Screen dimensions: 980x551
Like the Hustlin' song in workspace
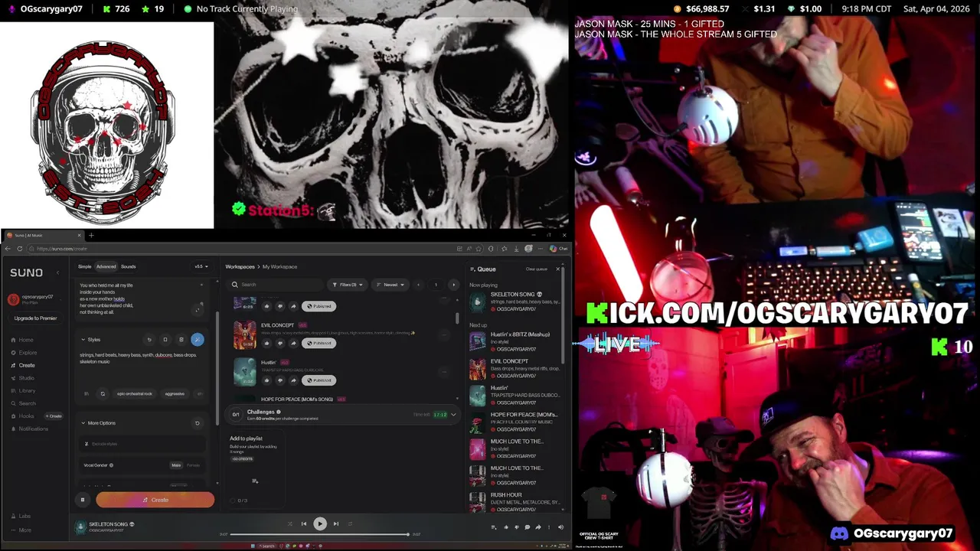pyautogui.click(x=267, y=380)
